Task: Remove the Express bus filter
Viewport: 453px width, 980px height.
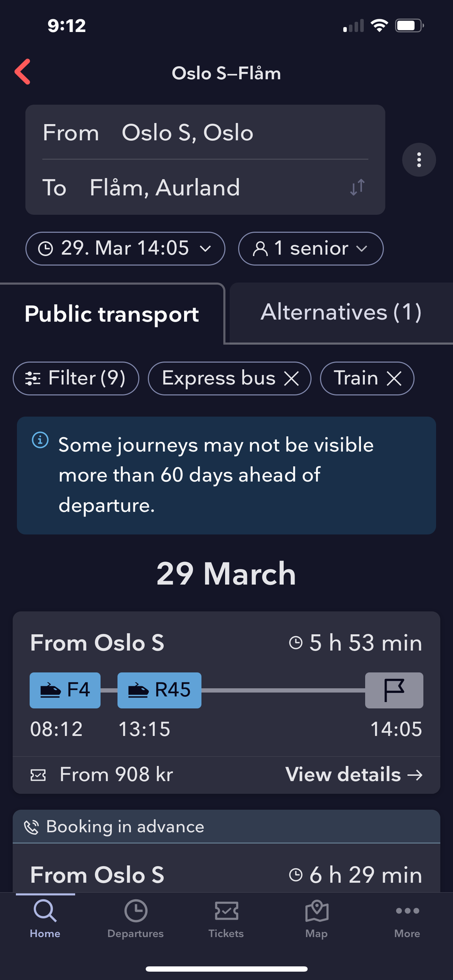Action: click(x=292, y=379)
